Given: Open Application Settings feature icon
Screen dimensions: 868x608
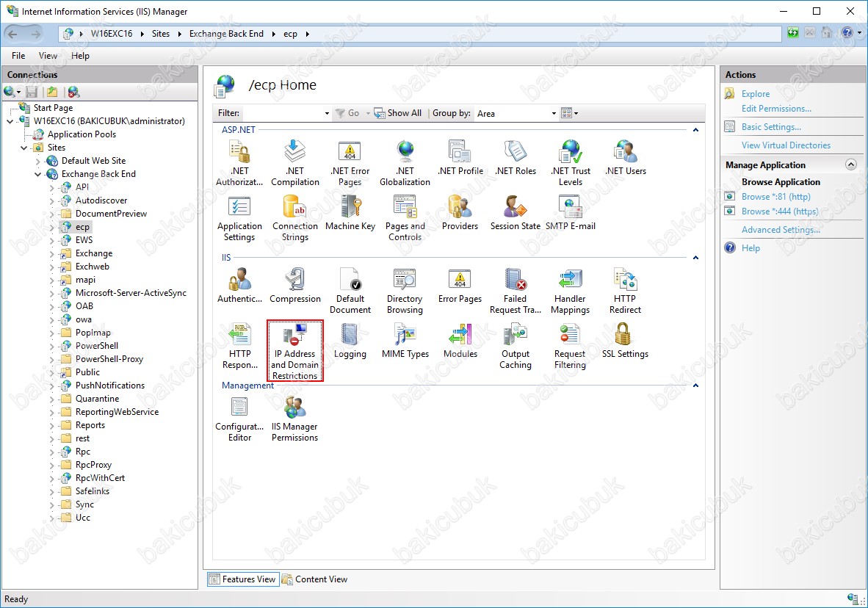Looking at the screenshot, I should pos(239,218).
